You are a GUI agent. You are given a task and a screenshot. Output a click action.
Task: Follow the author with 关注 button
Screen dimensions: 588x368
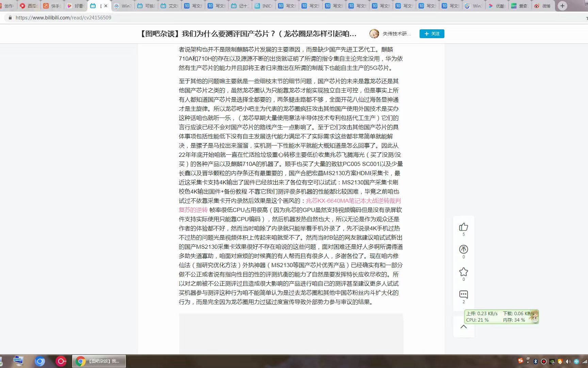tap(432, 34)
